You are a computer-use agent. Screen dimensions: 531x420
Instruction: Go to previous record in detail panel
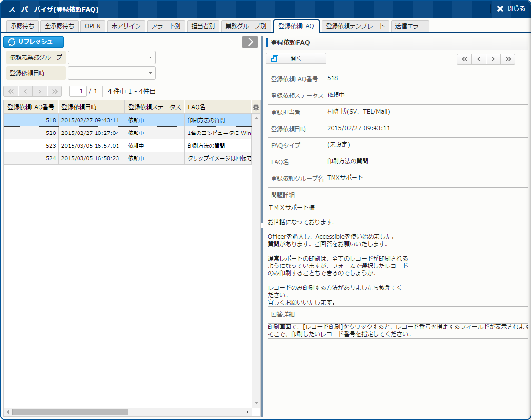click(479, 59)
